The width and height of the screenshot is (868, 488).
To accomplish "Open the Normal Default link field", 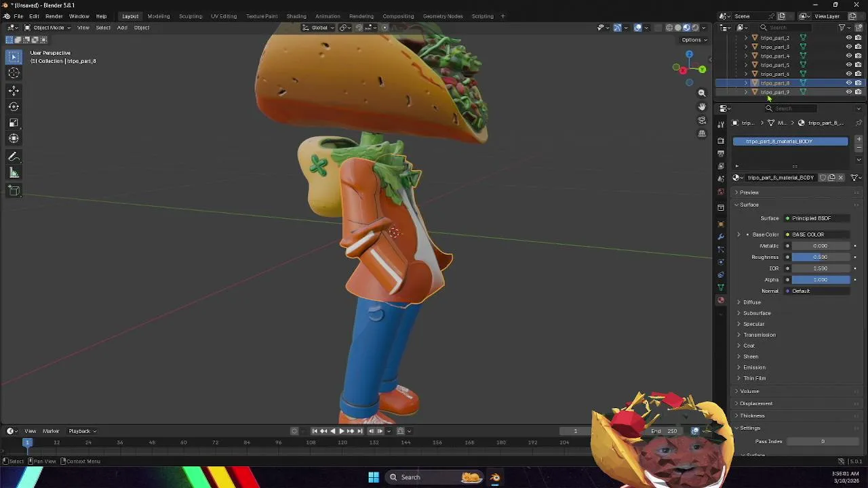I will (x=817, y=291).
